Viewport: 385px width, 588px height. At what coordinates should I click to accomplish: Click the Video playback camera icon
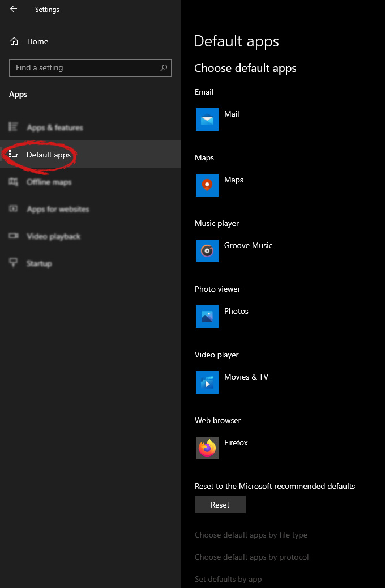coord(14,236)
